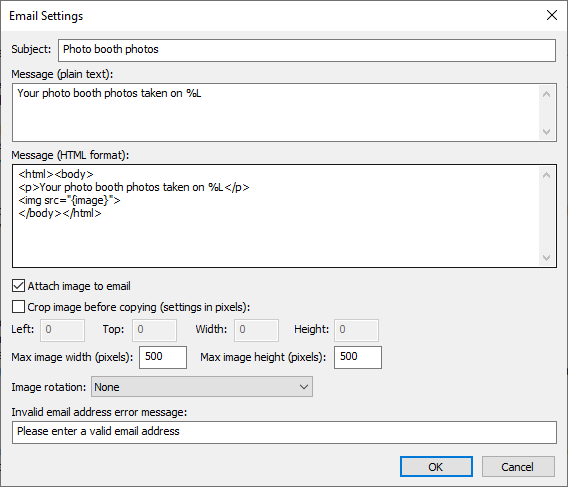This screenshot has width=568, height=487.
Task: Click the Subject text field
Action: click(306, 50)
